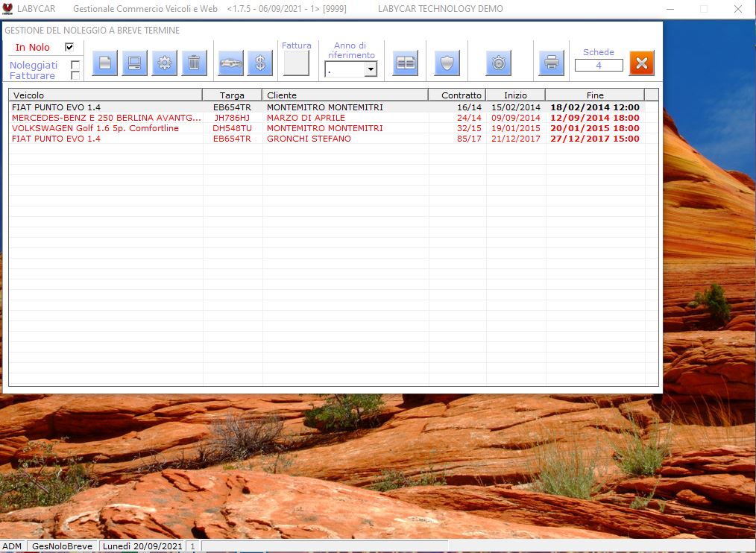Click the LABYCAR logo in title bar
This screenshot has height=553, width=756.
(7, 9)
